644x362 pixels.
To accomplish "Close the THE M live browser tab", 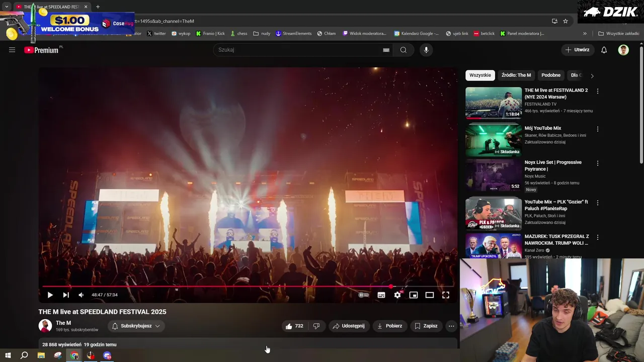I will point(86,7).
